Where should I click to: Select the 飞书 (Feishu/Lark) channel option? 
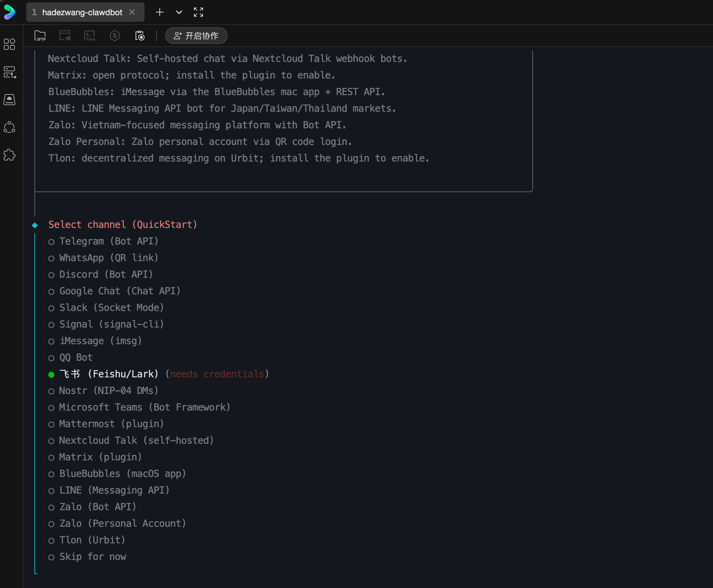pos(108,374)
